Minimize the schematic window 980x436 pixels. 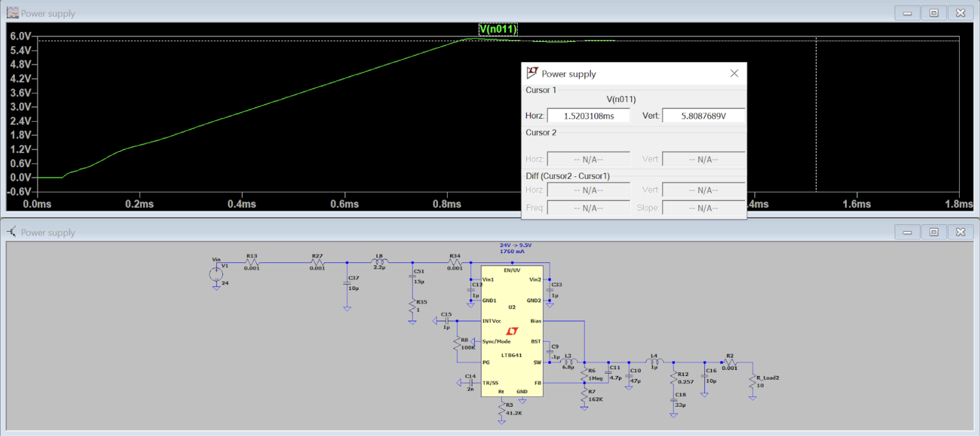pyautogui.click(x=907, y=232)
